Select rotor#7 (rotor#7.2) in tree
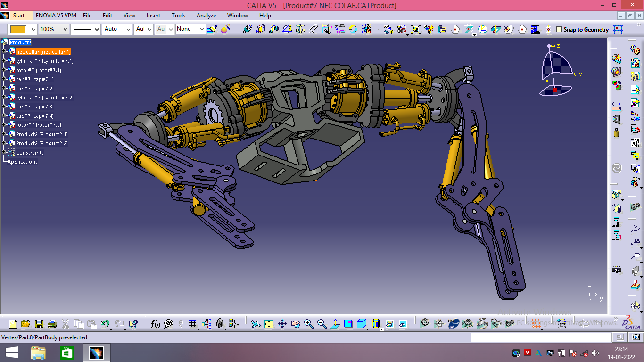The image size is (644, 362). [x=39, y=125]
